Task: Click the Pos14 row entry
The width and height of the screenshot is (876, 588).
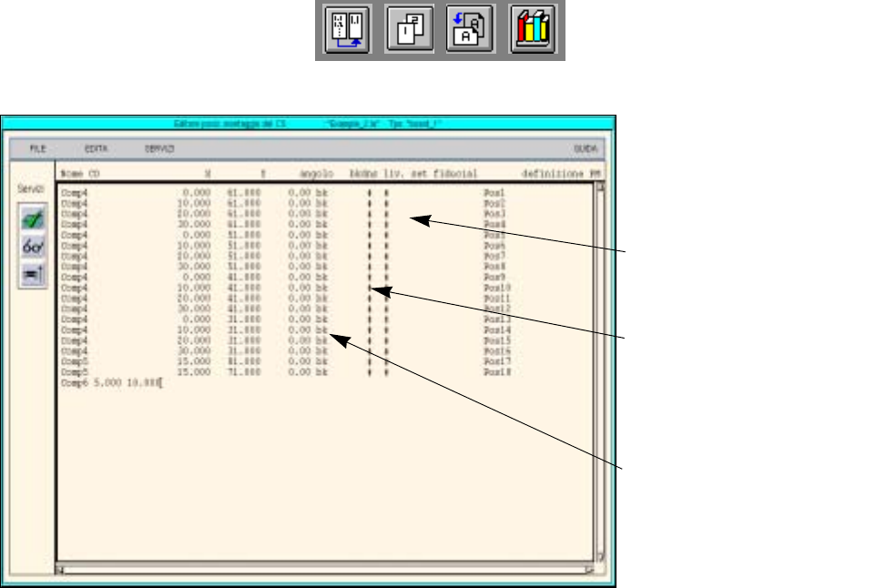Action: [285, 330]
